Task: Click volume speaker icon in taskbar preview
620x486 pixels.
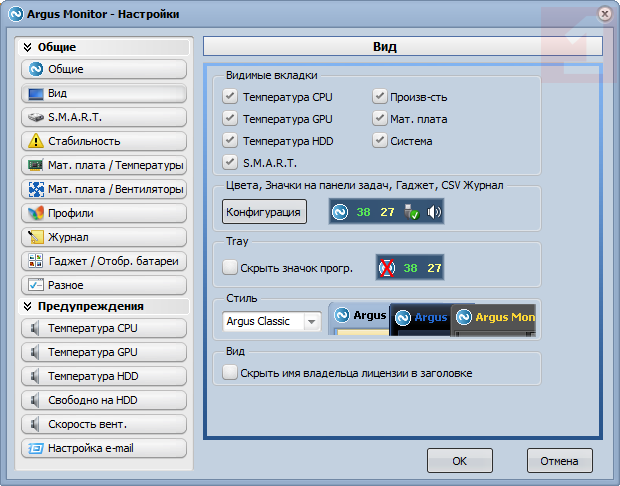Action: pyautogui.click(x=434, y=212)
